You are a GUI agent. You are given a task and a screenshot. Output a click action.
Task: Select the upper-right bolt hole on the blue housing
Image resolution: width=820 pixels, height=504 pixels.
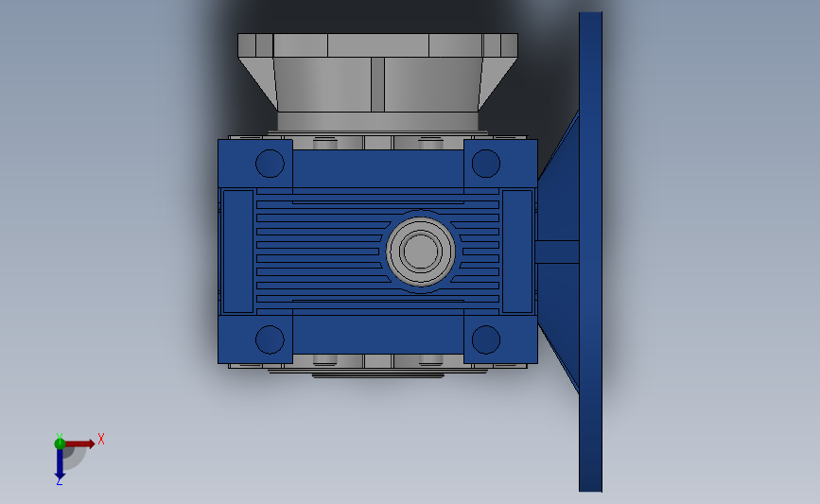click(x=486, y=164)
